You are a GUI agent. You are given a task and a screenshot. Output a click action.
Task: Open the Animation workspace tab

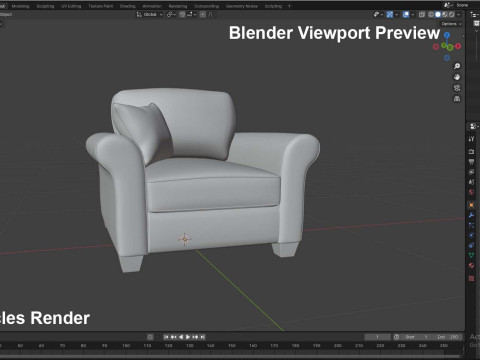pyautogui.click(x=152, y=6)
